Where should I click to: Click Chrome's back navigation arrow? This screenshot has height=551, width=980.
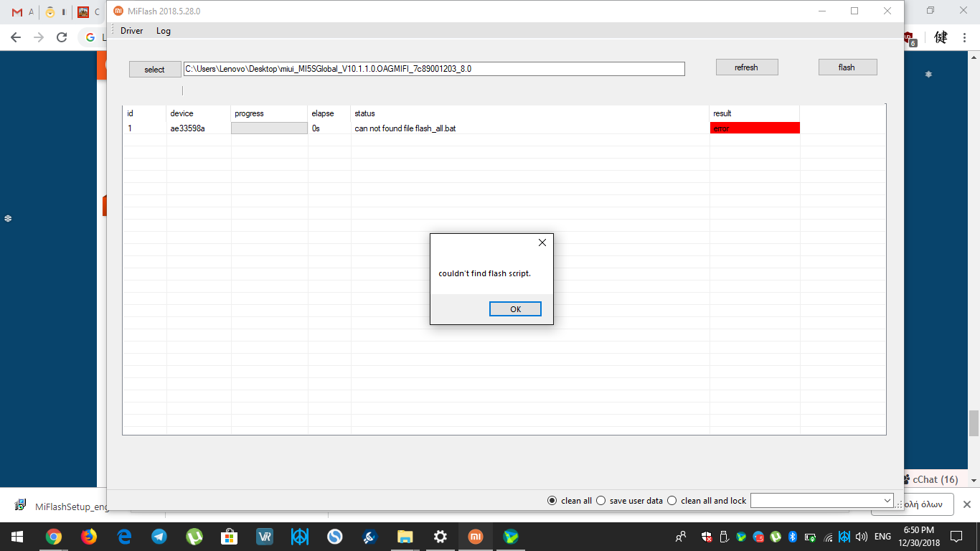pos(16,37)
